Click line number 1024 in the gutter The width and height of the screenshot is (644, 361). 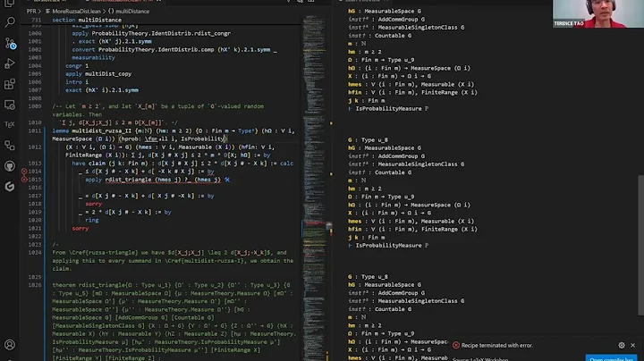tap(35, 252)
